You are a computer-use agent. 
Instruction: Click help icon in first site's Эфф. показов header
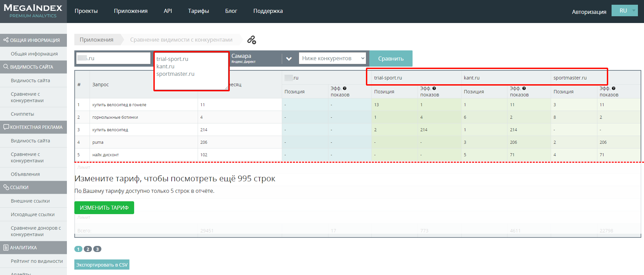(345, 88)
